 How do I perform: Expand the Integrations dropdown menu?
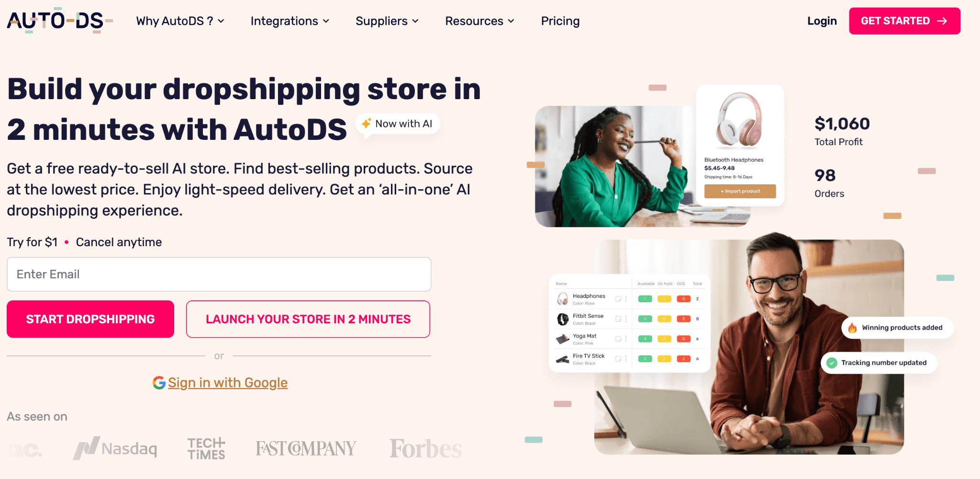pyautogui.click(x=290, y=21)
